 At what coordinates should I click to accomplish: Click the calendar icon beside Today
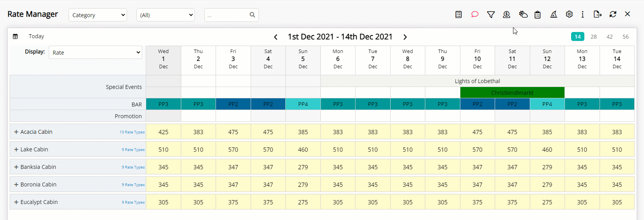coord(15,36)
